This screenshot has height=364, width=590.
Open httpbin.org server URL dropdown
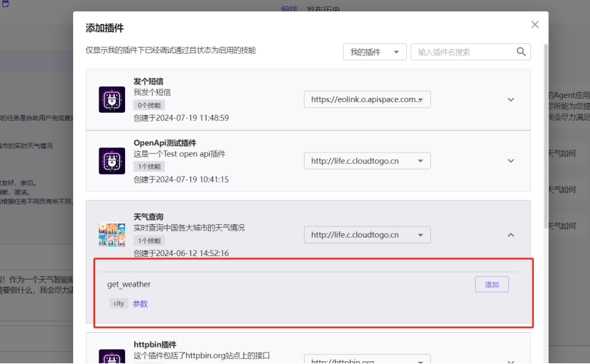tap(367, 359)
